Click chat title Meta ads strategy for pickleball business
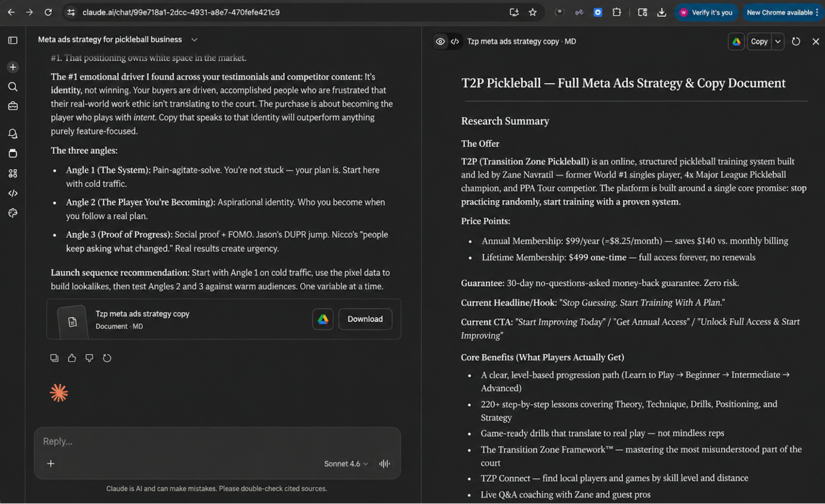Image resolution: width=825 pixels, height=504 pixels. click(110, 40)
